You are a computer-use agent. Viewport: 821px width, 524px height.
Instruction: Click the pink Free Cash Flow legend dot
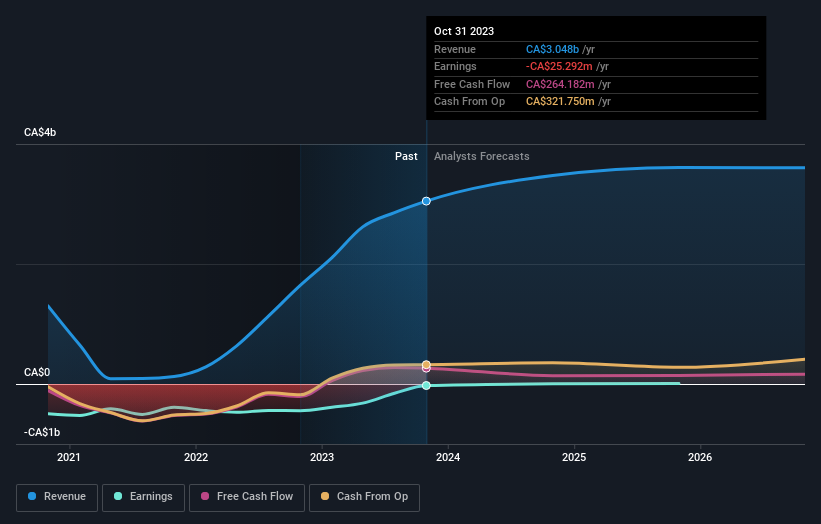tap(205, 496)
